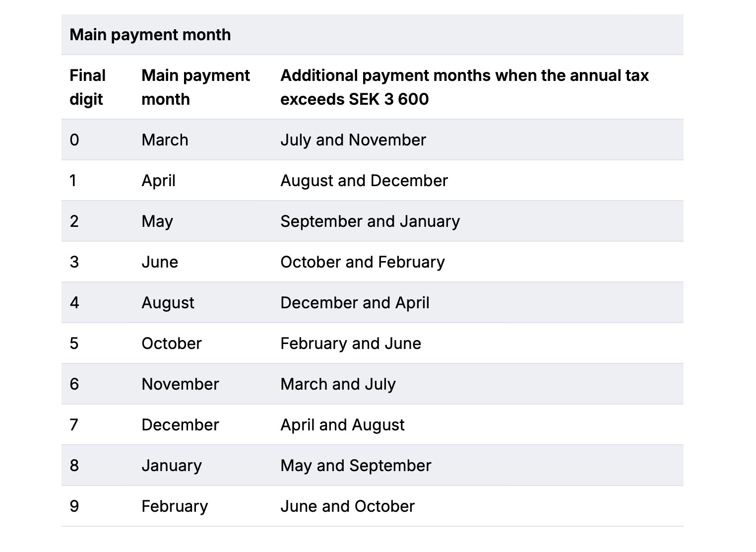This screenshot has height=552, width=756.
Task: Select the 'June and October' cell
Action: (x=347, y=506)
